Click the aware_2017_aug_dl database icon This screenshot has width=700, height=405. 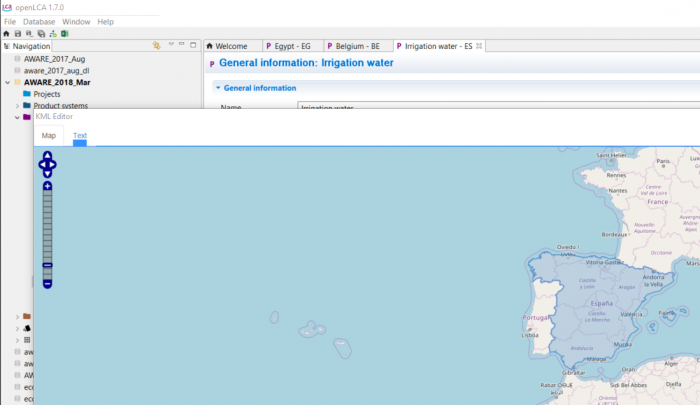[17, 70]
